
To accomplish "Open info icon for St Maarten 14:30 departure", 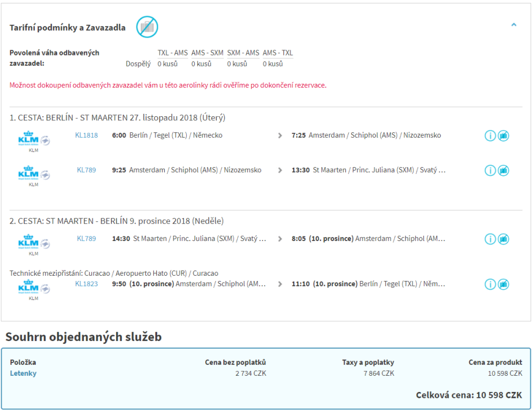I will coord(490,239).
